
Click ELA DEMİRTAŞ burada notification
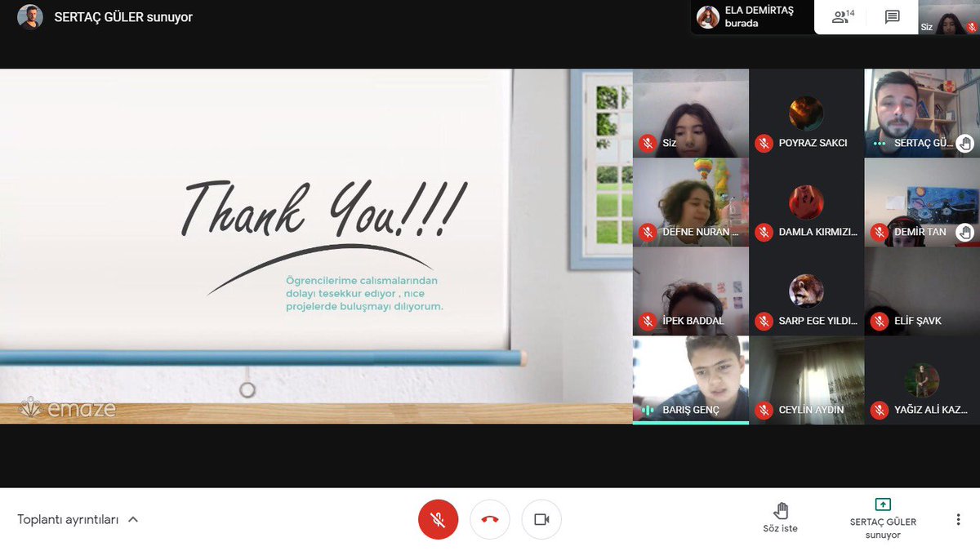tap(752, 17)
